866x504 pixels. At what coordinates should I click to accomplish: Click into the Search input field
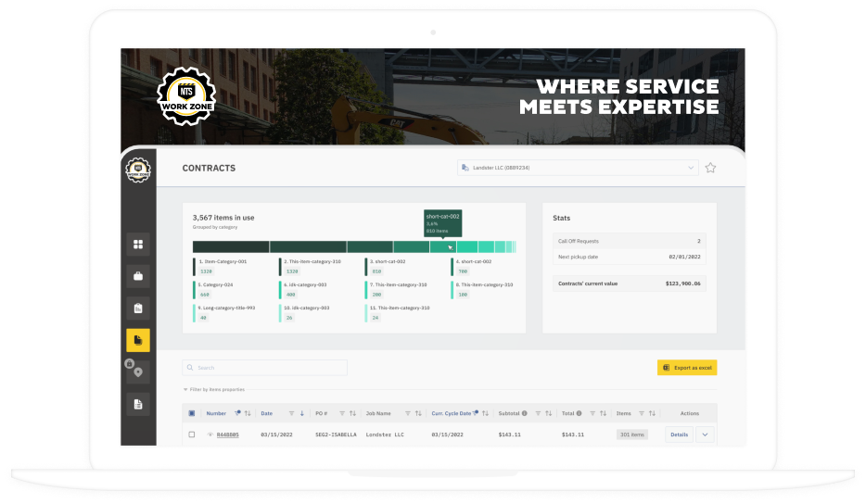265,368
